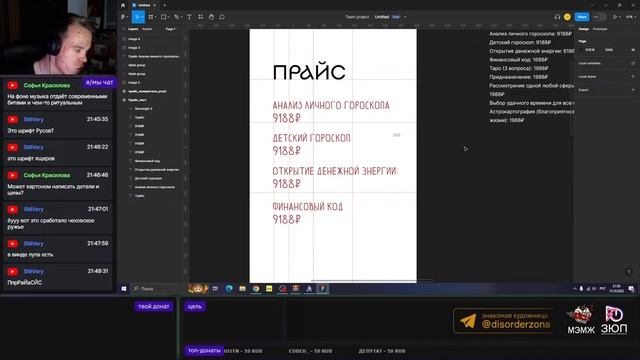Select the Rectangle shape tool

pos(163,17)
